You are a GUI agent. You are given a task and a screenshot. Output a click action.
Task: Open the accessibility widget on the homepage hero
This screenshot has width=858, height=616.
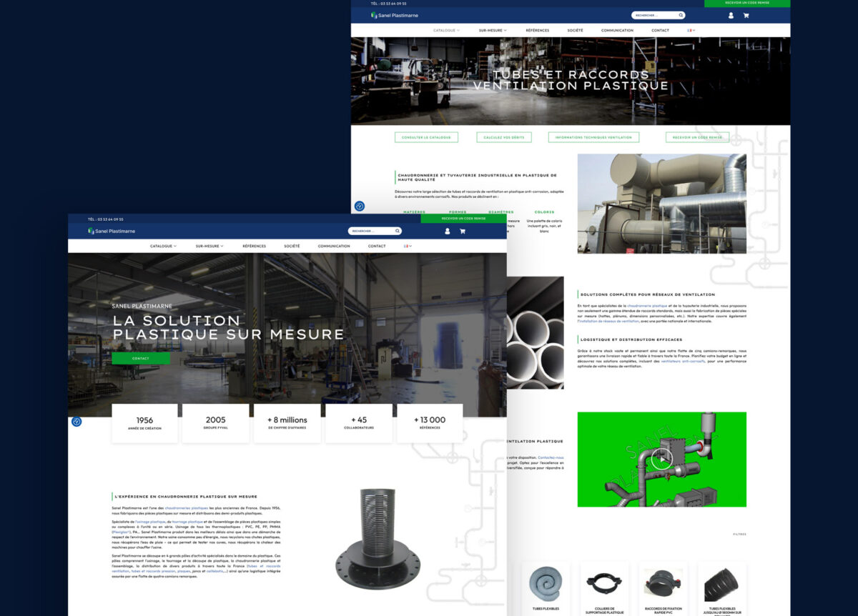coord(77,422)
